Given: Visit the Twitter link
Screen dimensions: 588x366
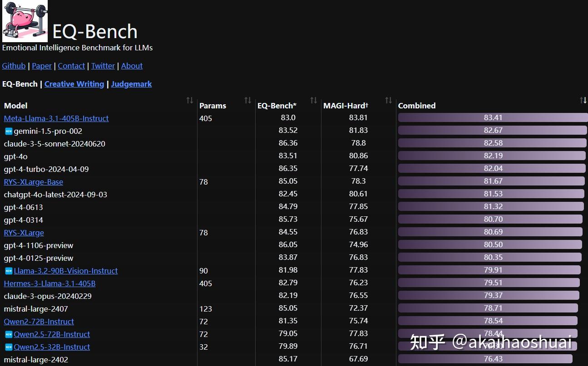Looking at the screenshot, I should pos(103,66).
